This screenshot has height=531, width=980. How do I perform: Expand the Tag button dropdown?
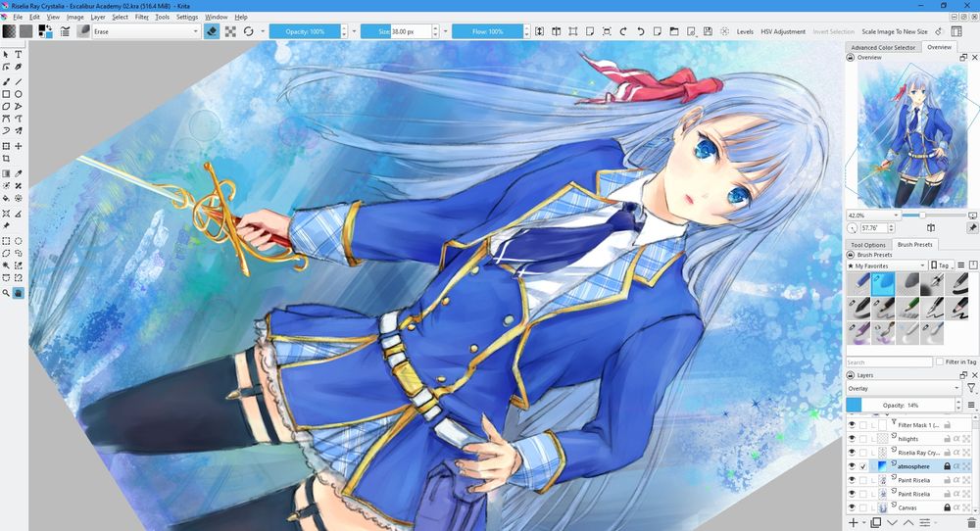click(942, 265)
